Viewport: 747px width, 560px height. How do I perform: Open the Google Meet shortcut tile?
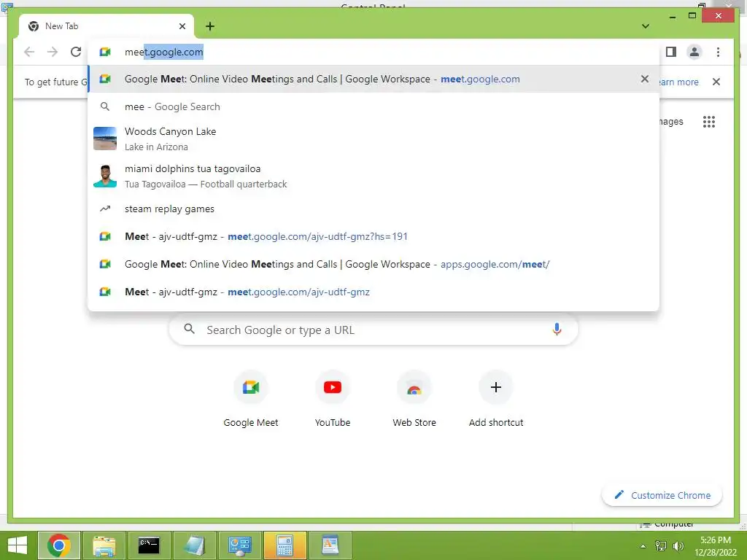coord(251,399)
